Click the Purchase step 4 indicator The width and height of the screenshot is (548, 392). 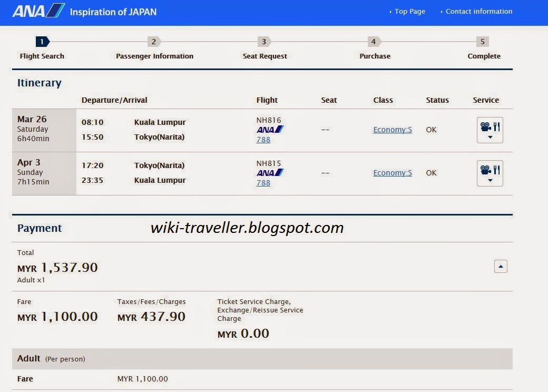373,41
